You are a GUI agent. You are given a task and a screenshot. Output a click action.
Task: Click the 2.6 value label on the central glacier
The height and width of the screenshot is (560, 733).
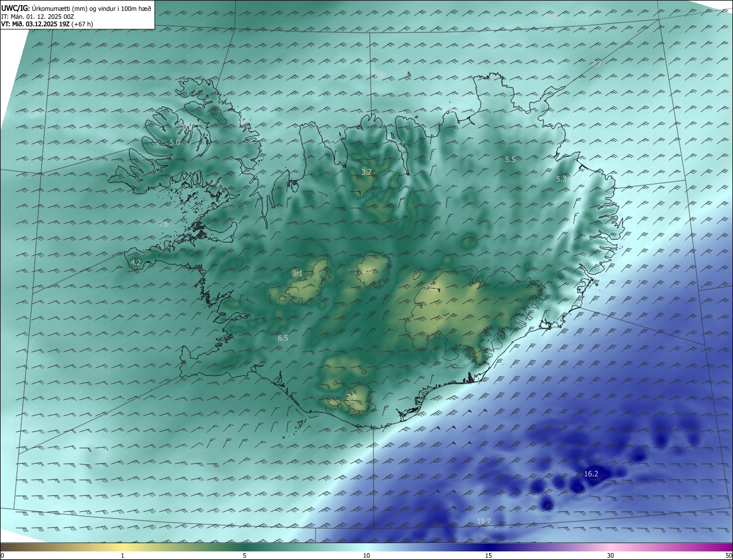367,270
